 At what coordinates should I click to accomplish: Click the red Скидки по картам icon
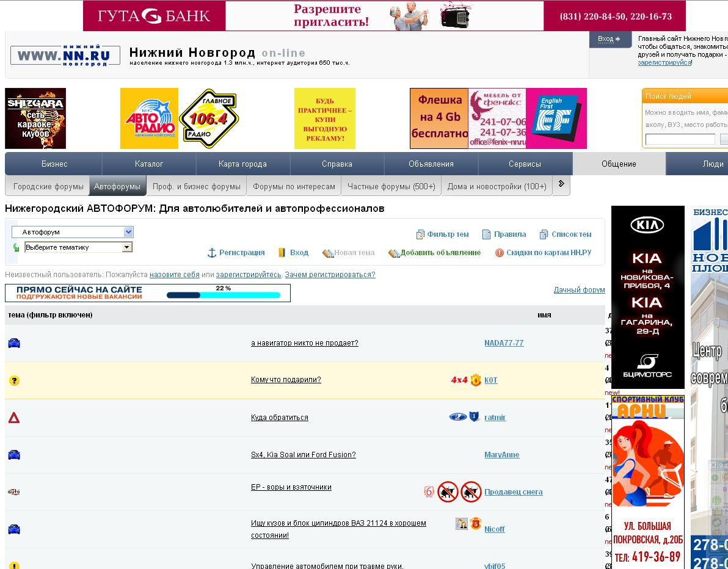(499, 253)
